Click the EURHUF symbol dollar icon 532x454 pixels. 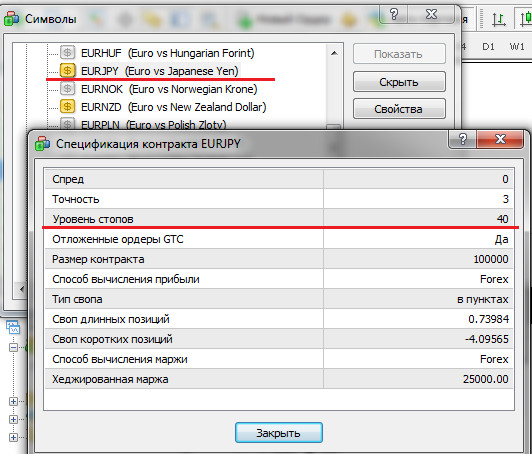click(x=68, y=53)
